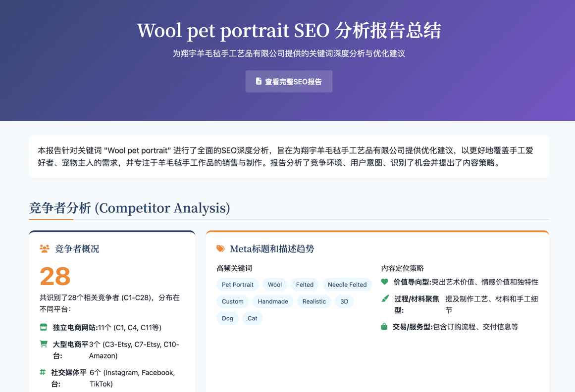Select the Handmade keyword tag
The width and height of the screenshot is (575, 392).
point(273,301)
